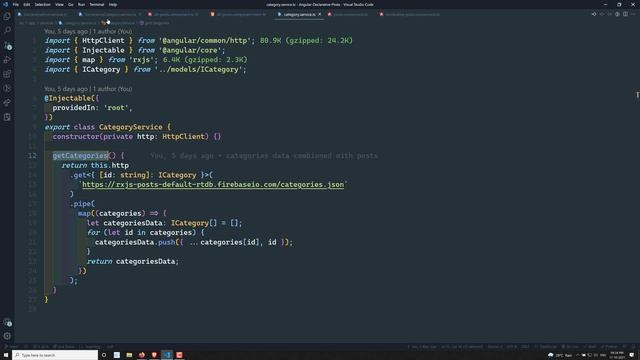The width and height of the screenshot is (640, 360).
Task: Open the Manage gear menu in VS Code
Action: coord(7,336)
